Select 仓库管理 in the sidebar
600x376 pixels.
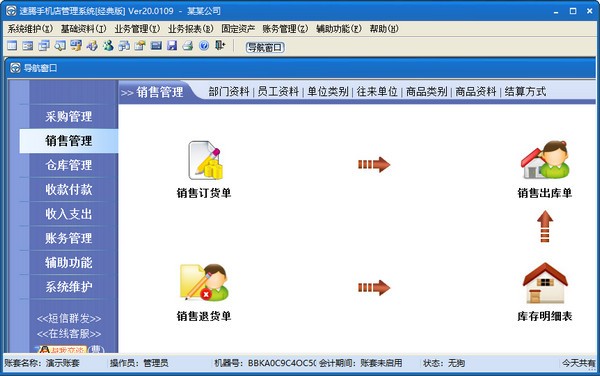click(x=69, y=165)
